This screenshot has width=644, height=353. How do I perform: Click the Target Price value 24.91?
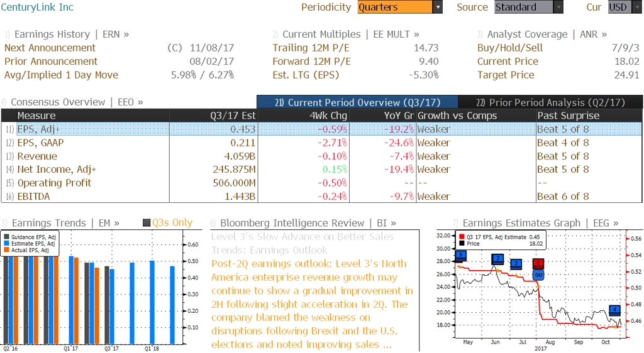pyautogui.click(x=627, y=75)
